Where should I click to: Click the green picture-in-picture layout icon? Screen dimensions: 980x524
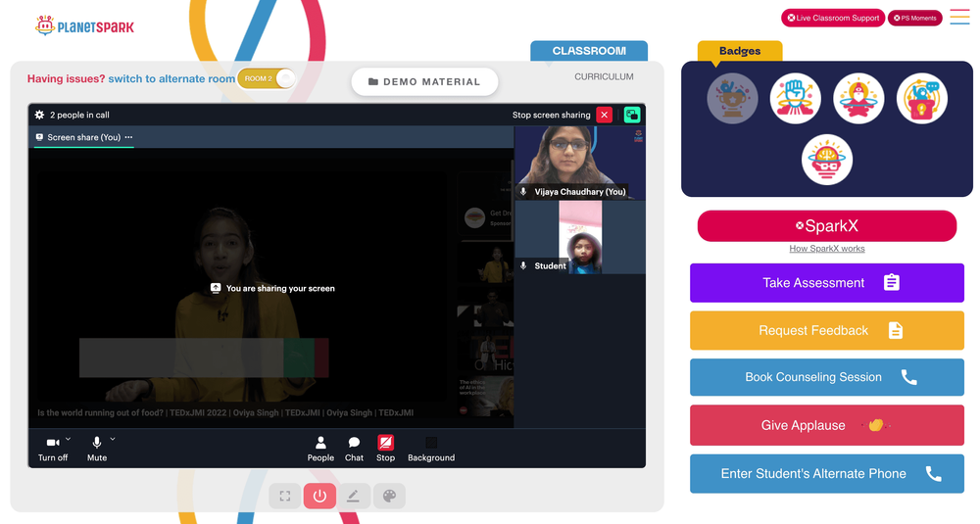click(x=632, y=115)
